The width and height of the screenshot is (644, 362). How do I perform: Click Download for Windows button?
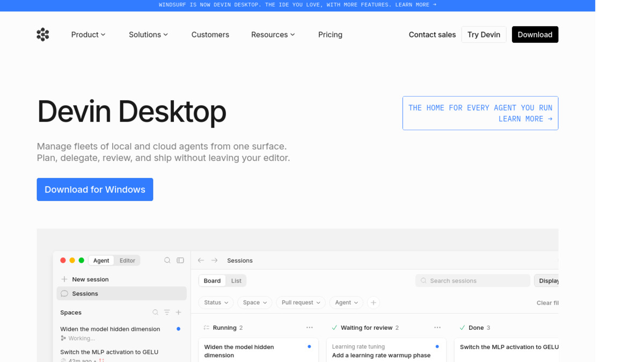95,189
